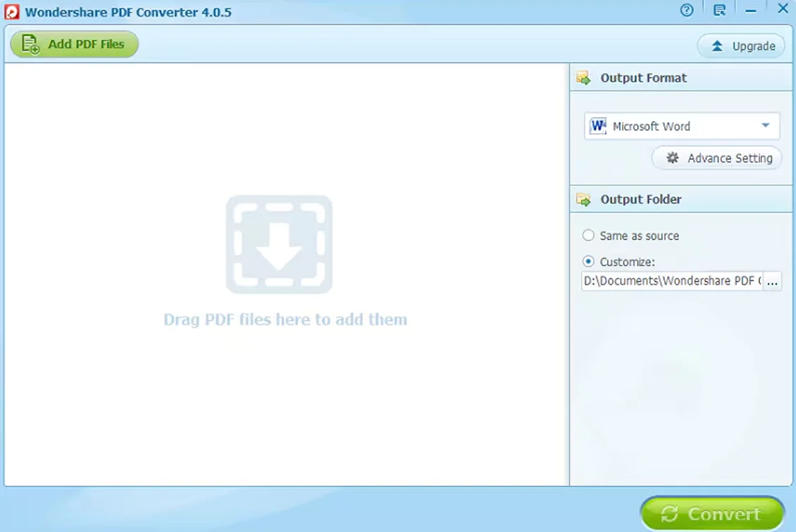
Task: Click the drop zone download arrow graphic
Action: (x=279, y=245)
